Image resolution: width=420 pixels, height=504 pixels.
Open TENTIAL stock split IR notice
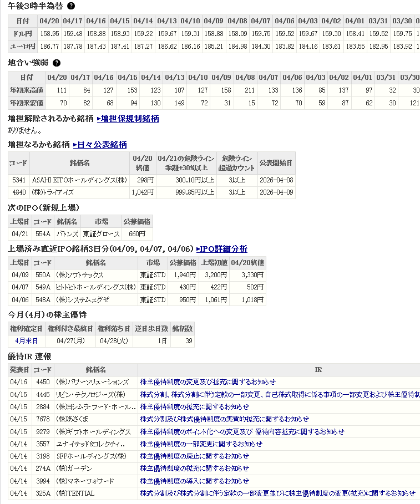pos(277,493)
